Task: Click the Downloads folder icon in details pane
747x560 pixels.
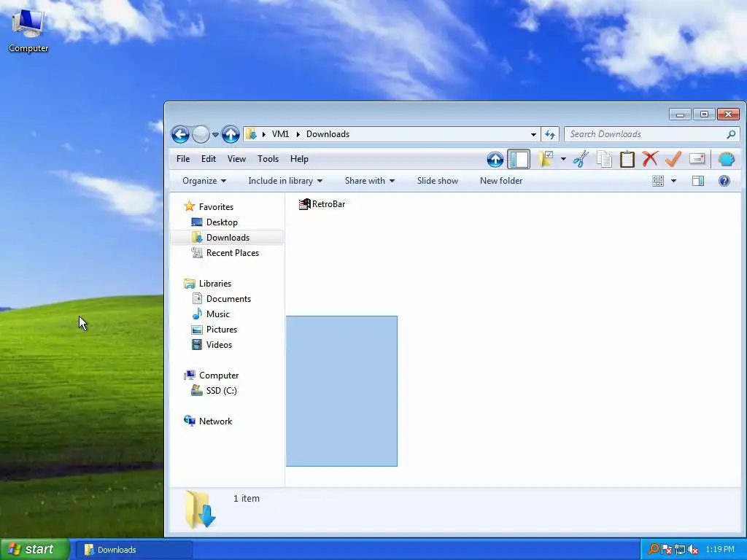Action: 200,510
